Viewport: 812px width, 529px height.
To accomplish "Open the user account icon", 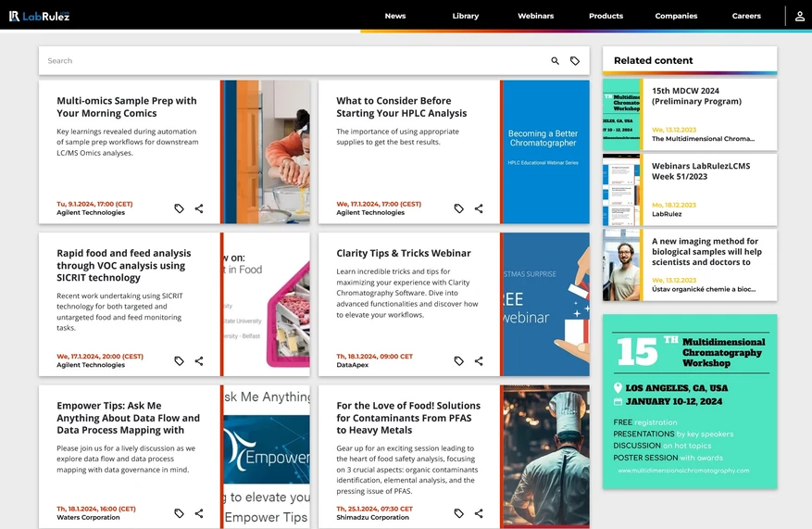I will tap(800, 16).
